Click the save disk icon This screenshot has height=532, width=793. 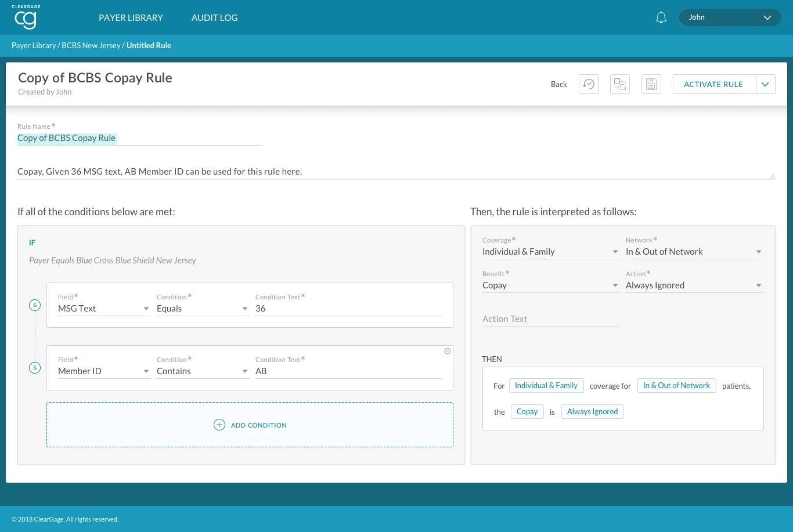tap(651, 84)
